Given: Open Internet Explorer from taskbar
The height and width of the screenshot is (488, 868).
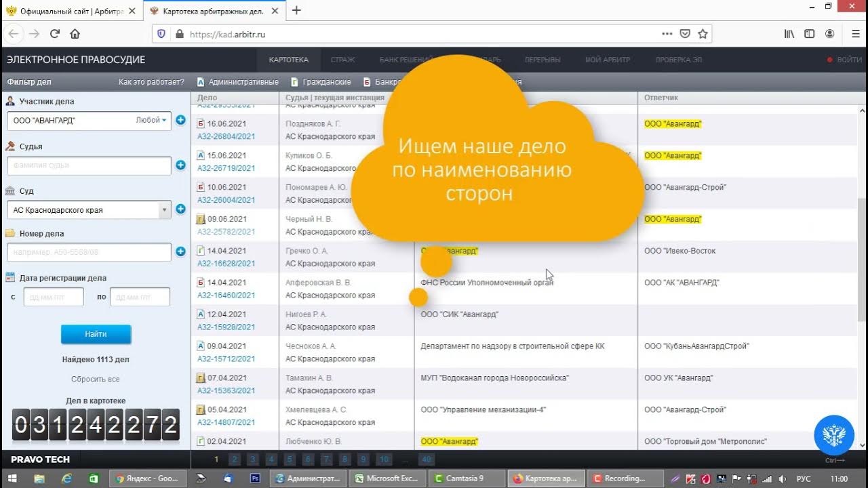Looking at the screenshot, I should click(x=66, y=479).
